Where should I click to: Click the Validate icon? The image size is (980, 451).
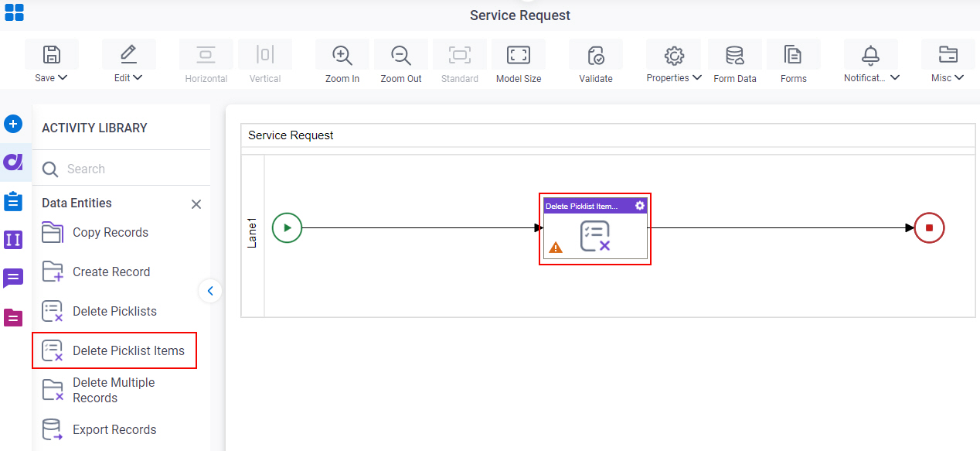pyautogui.click(x=596, y=55)
